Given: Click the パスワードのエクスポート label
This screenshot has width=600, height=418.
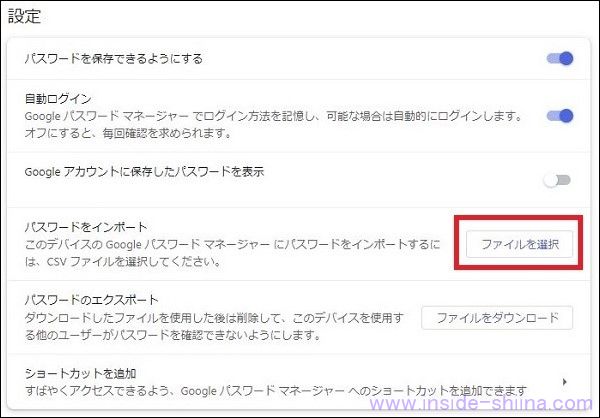Looking at the screenshot, I should coord(91,299).
